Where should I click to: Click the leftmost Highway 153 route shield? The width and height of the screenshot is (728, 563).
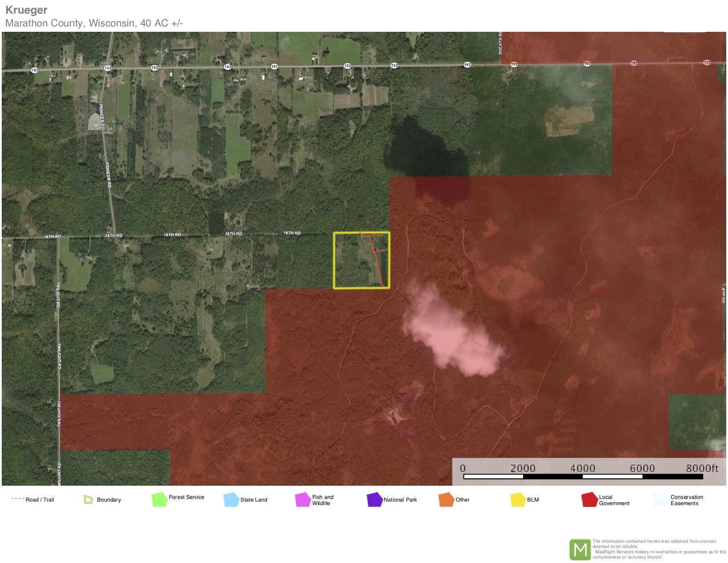[34, 70]
